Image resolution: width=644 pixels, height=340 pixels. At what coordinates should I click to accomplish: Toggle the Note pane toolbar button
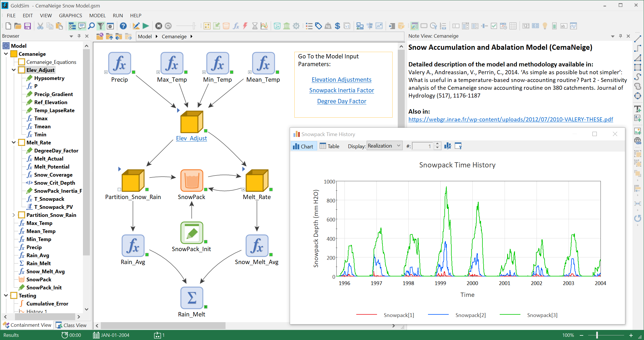point(82,26)
